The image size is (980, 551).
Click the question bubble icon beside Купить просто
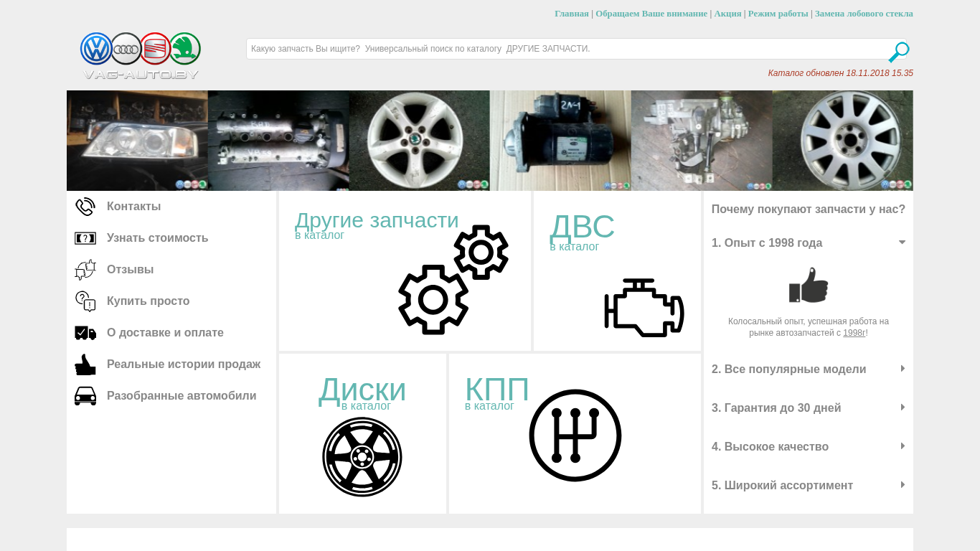[x=85, y=301]
